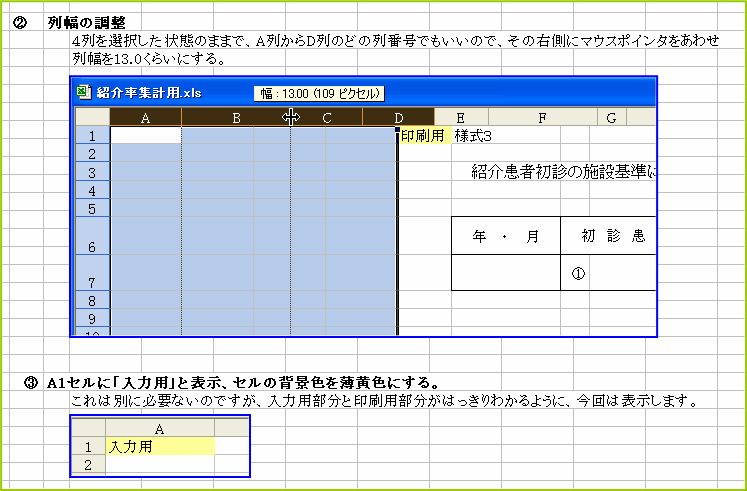The height and width of the screenshot is (491, 747).
Task: Click the ① table cell
Action: [575, 272]
